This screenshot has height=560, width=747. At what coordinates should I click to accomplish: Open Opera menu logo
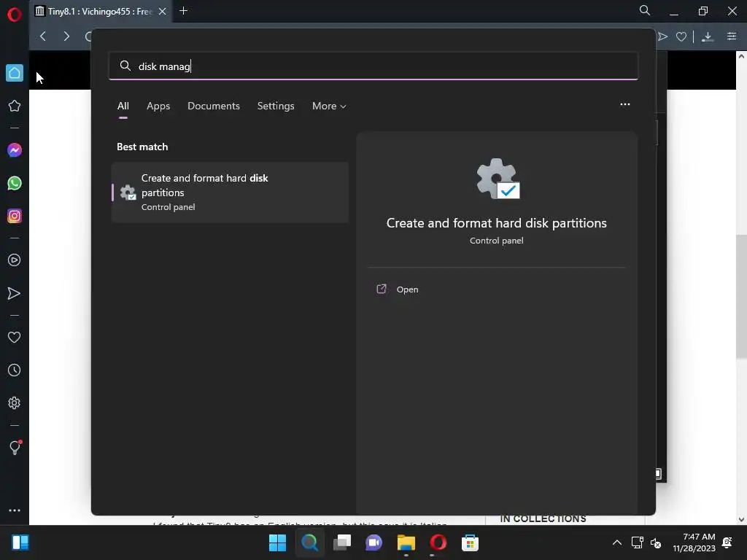pos(15,15)
